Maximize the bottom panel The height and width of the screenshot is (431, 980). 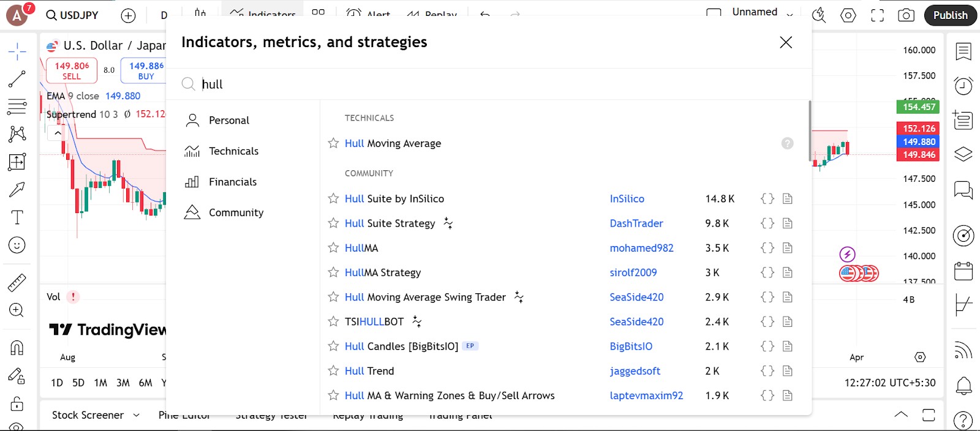pyautogui.click(x=929, y=415)
